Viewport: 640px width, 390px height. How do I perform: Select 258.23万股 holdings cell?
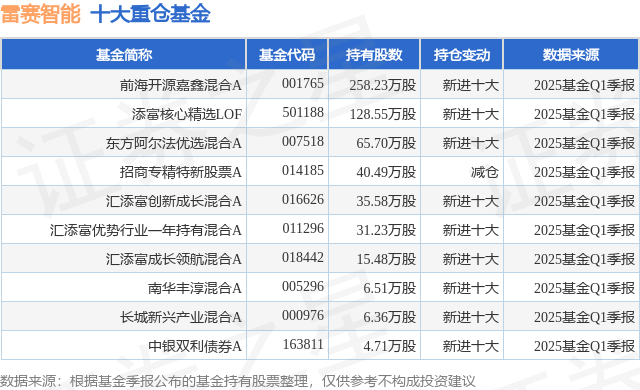(x=382, y=85)
